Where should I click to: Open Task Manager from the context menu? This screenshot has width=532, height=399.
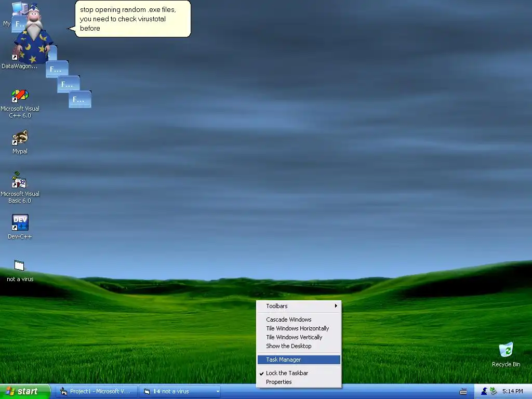(299, 360)
